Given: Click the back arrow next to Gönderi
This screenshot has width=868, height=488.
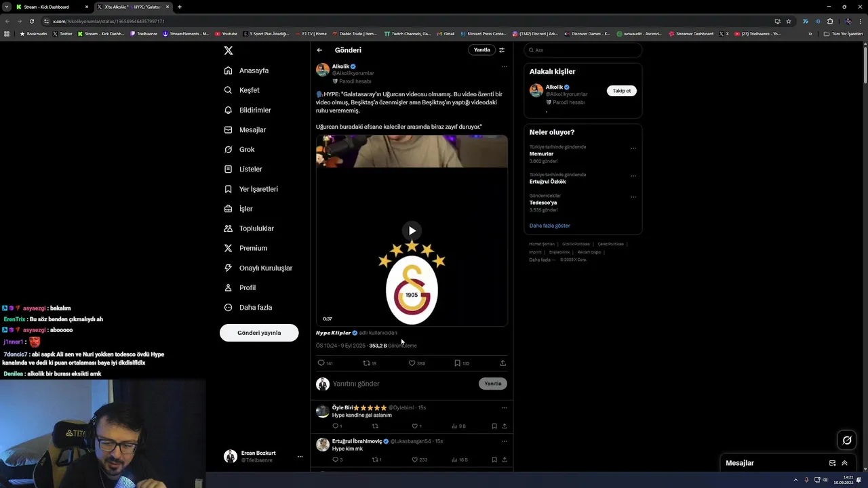Looking at the screenshot, I should 319,50.
